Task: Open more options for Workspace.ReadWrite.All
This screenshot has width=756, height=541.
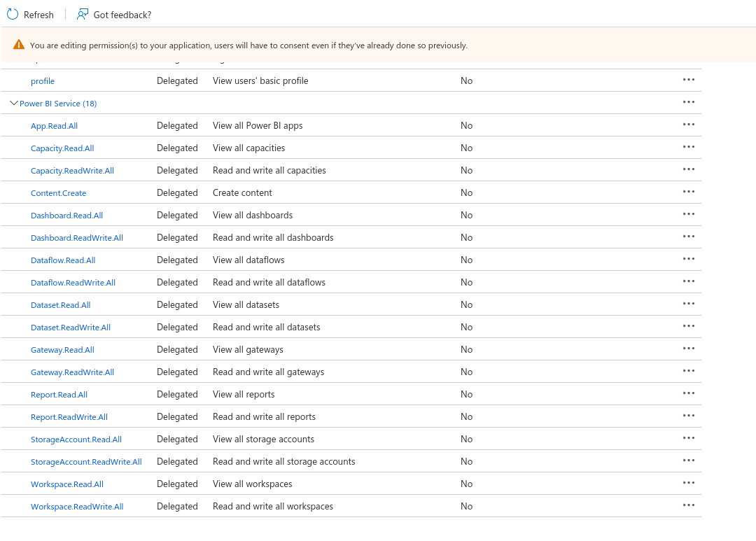Action: (x=689, y=505)
